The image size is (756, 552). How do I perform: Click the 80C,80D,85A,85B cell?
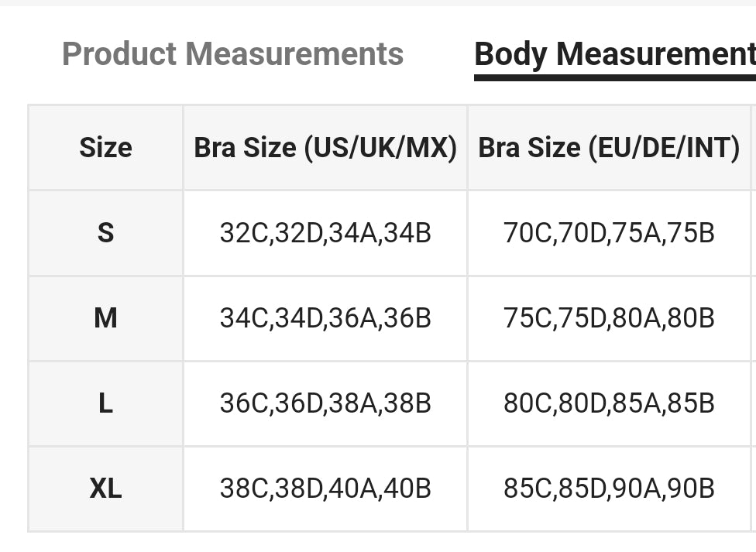click(609, 403)
